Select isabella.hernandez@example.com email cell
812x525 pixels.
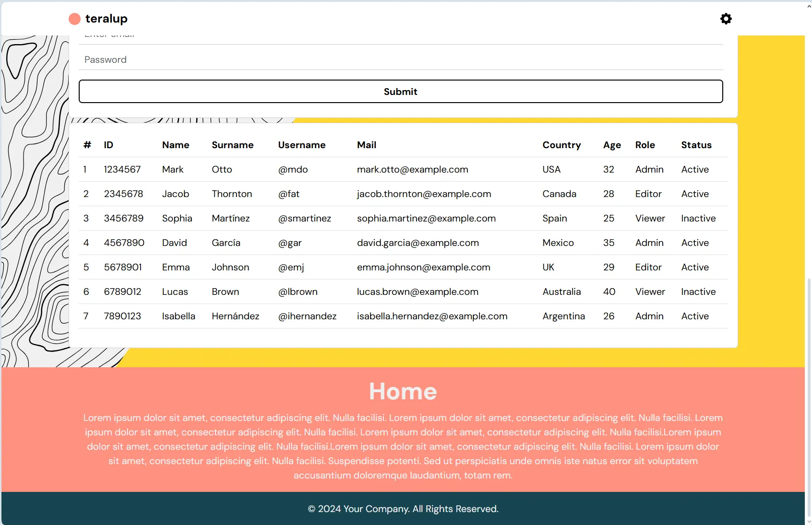432,316
